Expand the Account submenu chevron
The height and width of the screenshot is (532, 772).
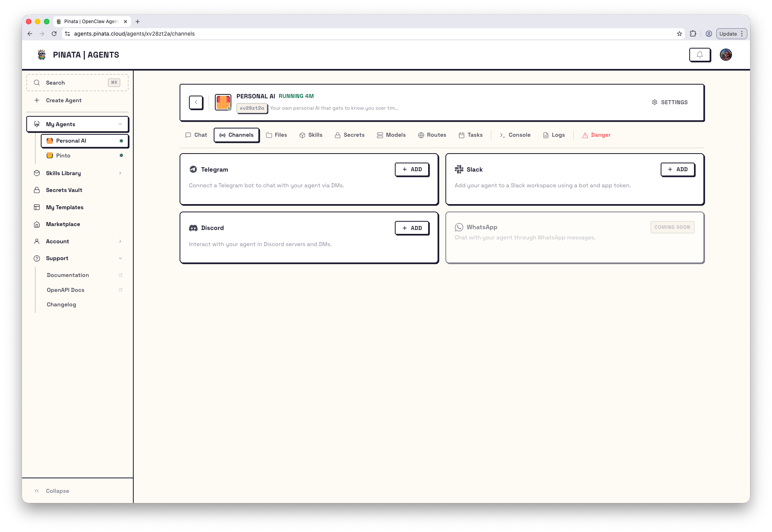(120, 241)
